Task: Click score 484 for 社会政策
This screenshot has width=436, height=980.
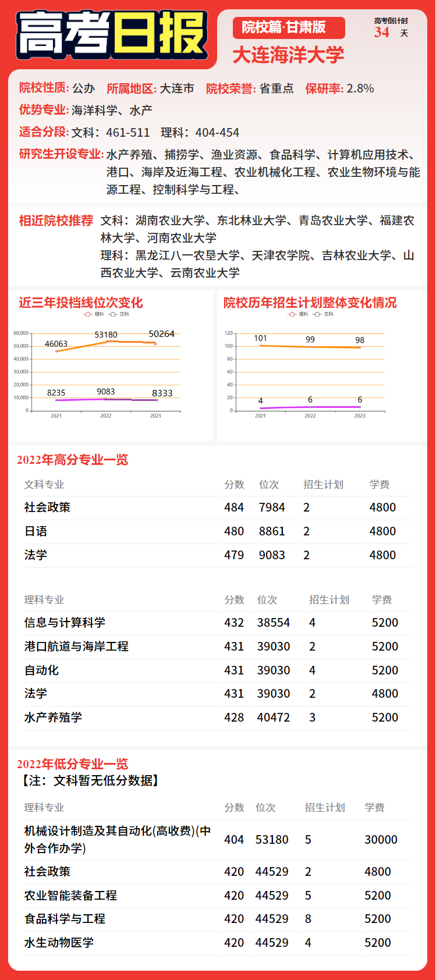Action: click(x=234, y=507)
